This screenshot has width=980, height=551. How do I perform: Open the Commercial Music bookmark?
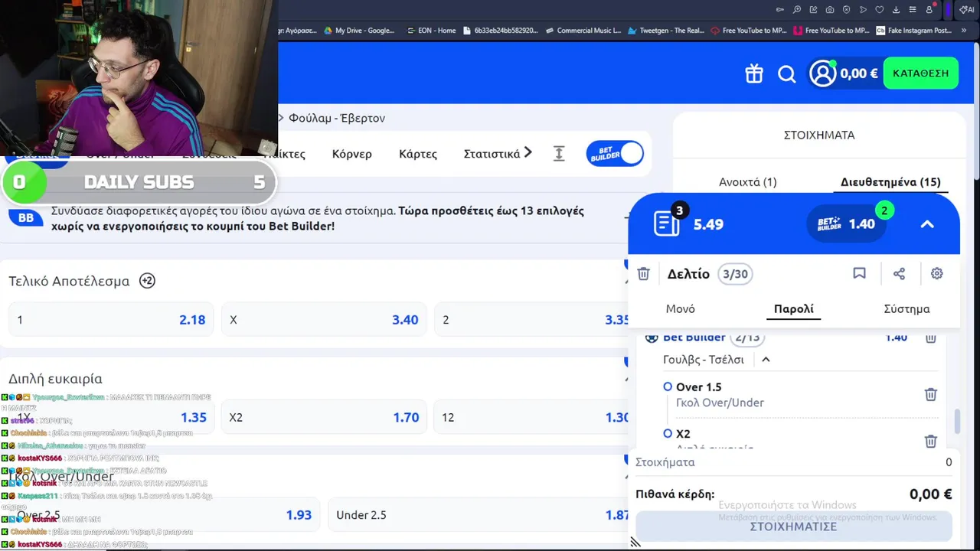[583, 31]
